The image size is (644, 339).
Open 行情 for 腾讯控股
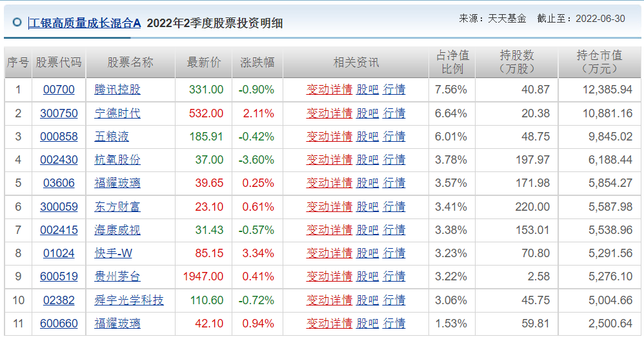[x=394, y=90]
